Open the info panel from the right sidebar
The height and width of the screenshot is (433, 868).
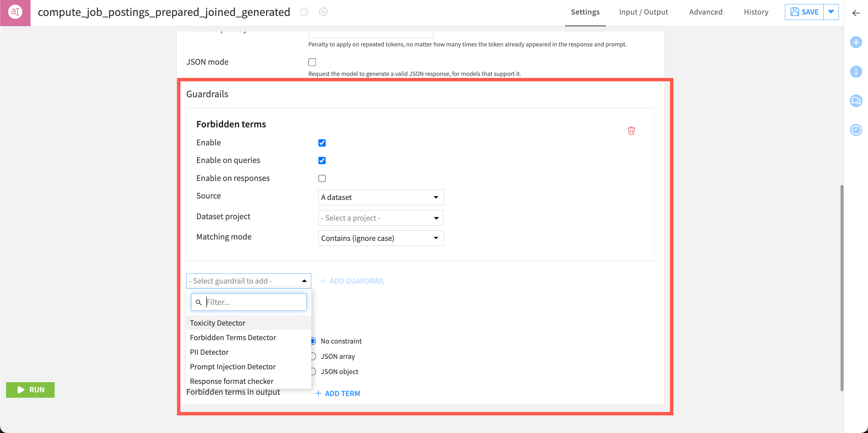856,72
